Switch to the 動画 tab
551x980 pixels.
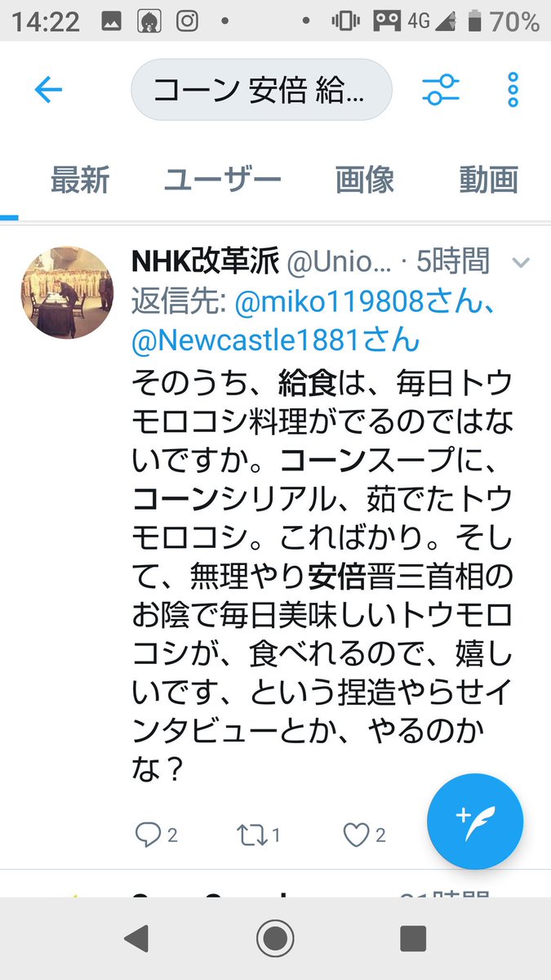(x=488, y=180)
